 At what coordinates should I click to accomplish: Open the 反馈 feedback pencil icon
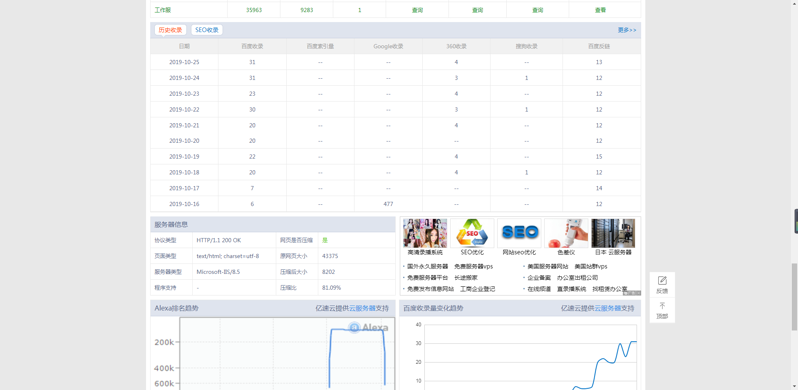coord(662,281)
